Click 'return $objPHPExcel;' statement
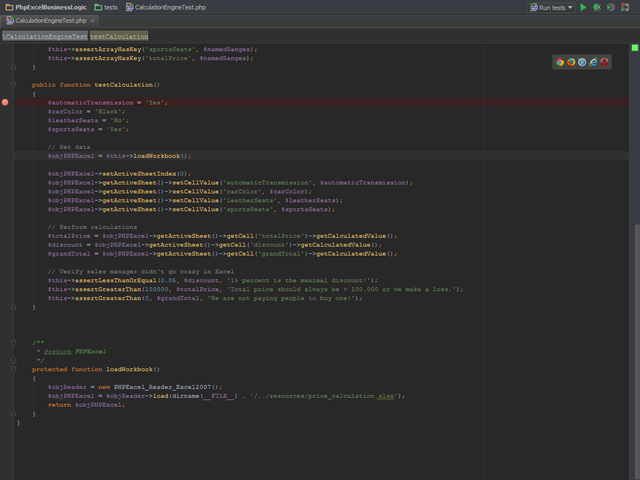The width and height of the screenshot is (640, 480). point(87,405)
